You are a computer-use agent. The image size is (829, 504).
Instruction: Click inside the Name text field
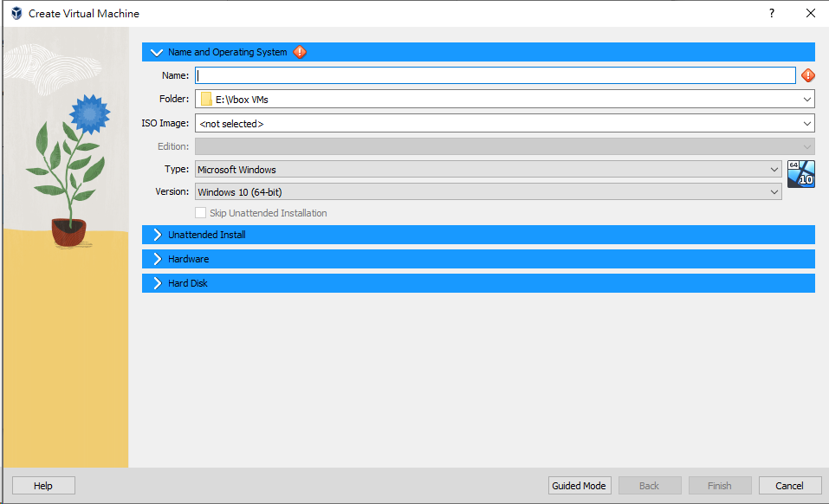(494, 75)
